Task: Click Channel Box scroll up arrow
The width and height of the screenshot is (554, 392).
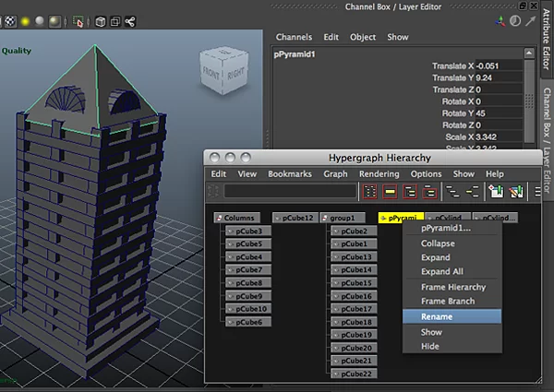Action: click(x=529, y=53)
